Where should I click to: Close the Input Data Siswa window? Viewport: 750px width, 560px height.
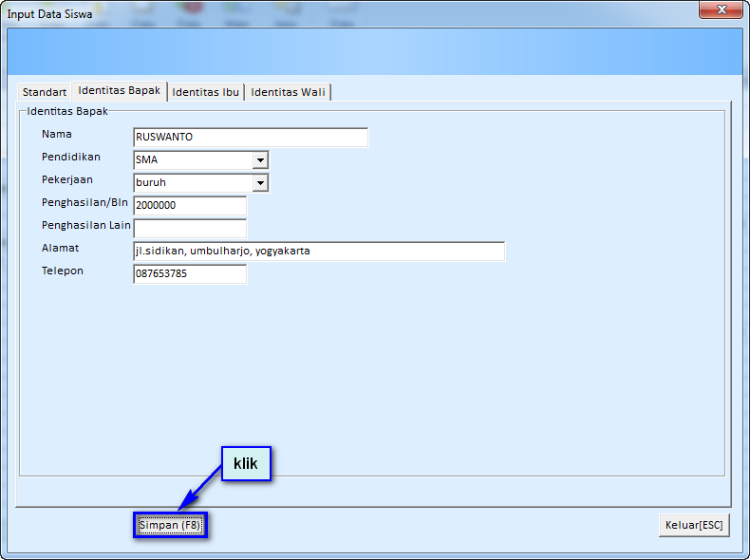tap(721, 10)
